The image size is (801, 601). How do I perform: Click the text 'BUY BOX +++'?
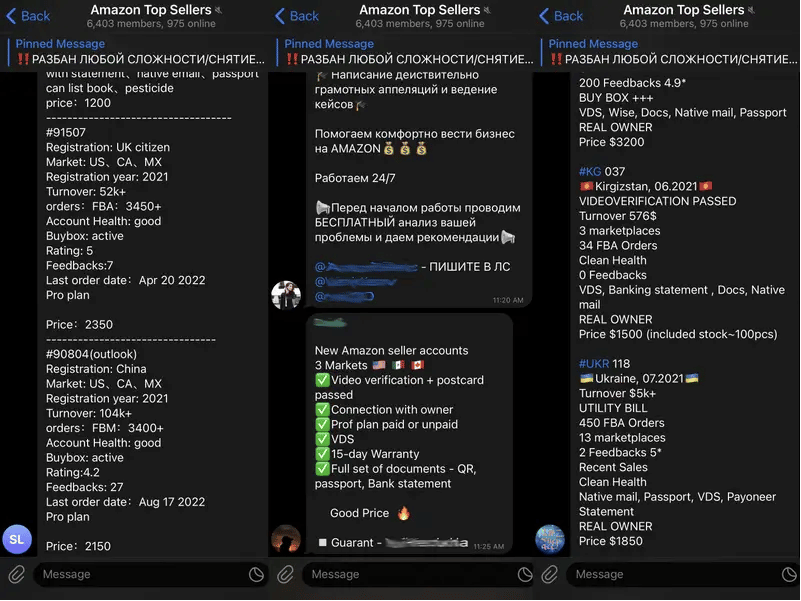(x=616, y=98)
